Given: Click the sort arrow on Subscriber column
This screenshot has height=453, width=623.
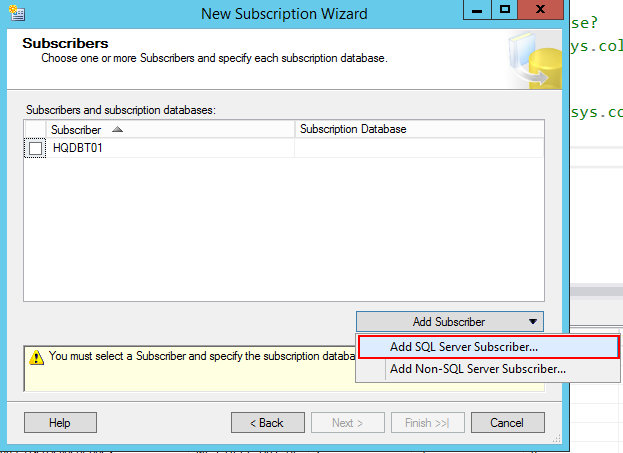Looking at the screenshot, I should [118, 130].
